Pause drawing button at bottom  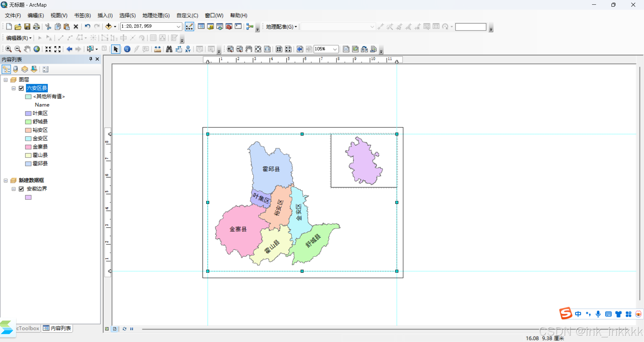[132, 329]
